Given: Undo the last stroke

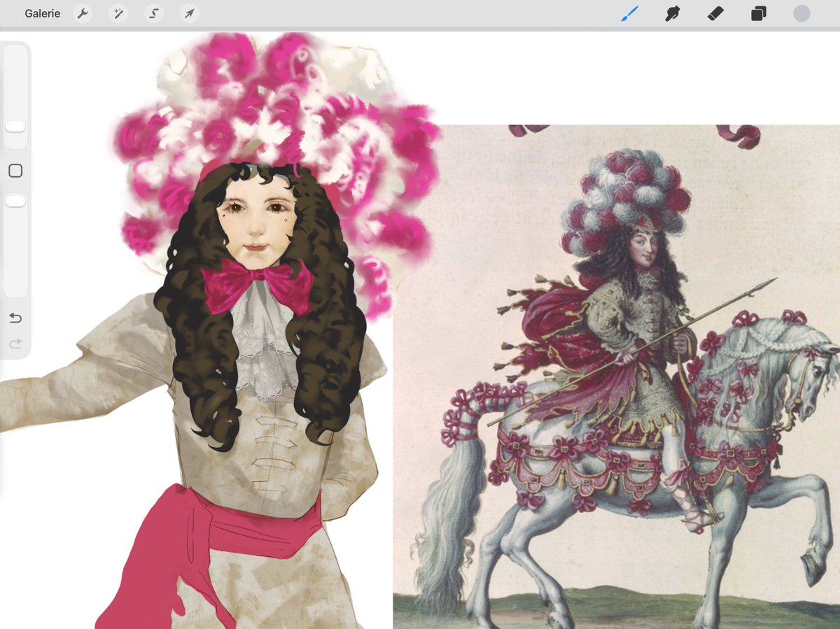Looking at the screenshot, I should [x=15, y=318].
